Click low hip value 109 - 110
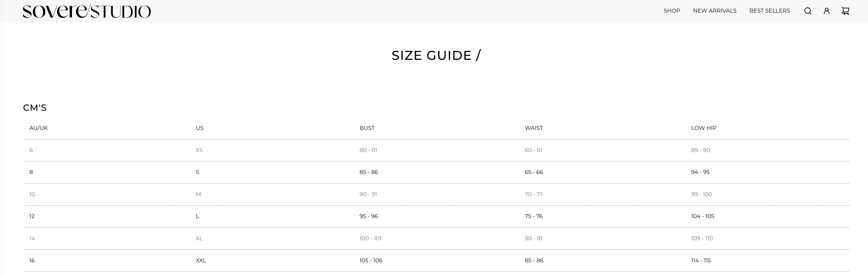Viewport: 868px width, 276px height. point(702,239)
